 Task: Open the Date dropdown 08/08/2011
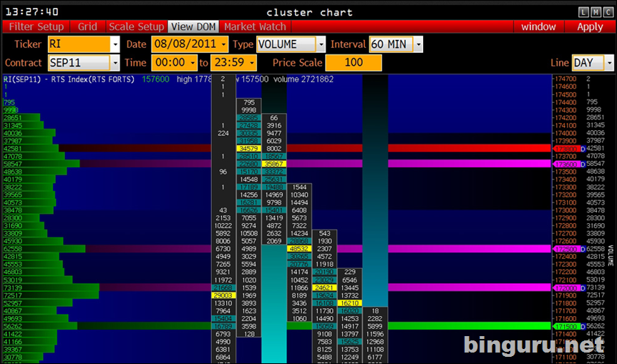tap(190, 44)
